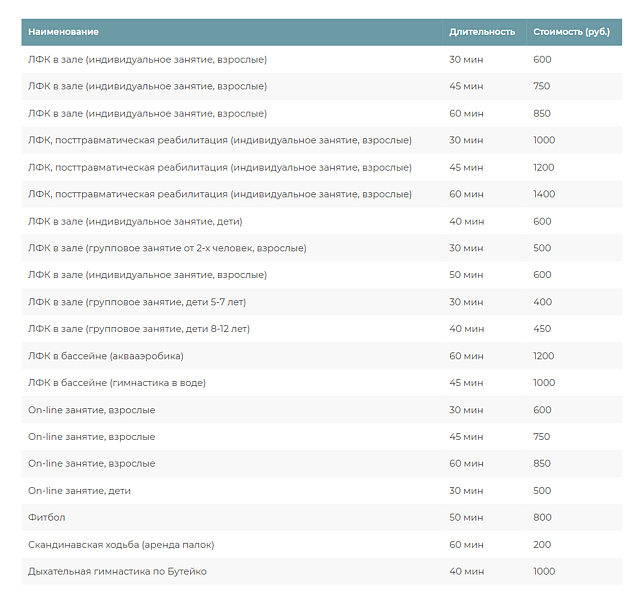Click the 450 price cell

point(541,329)
